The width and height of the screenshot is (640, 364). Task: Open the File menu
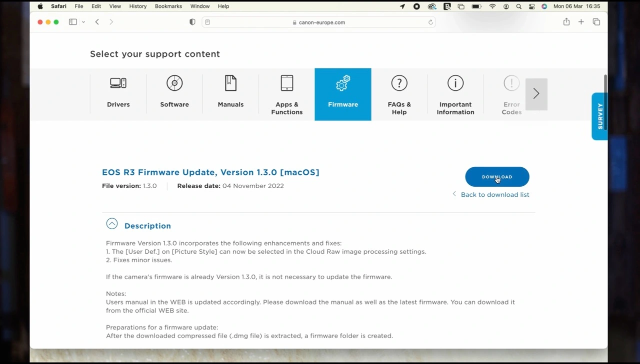click(79, 6)
